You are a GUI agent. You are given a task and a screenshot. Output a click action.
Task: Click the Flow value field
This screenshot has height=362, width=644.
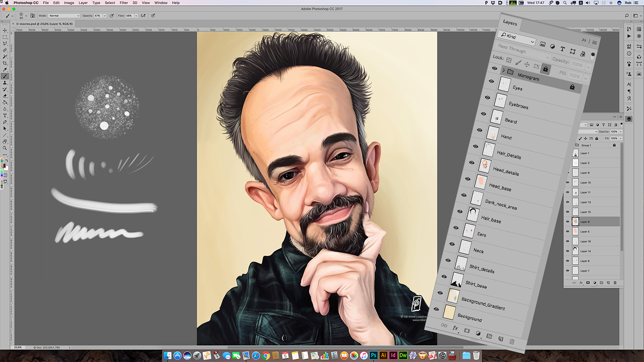pyautogui.click(x=129, y=16)
